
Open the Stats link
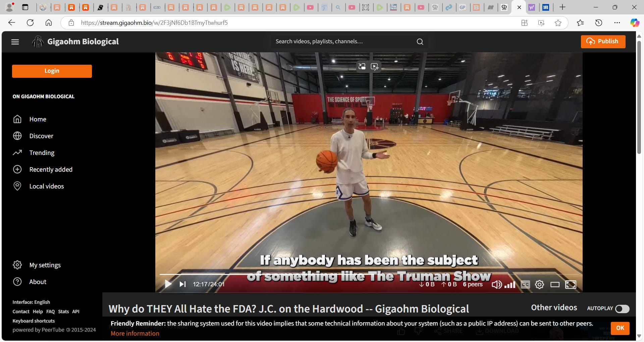[63, 311]
